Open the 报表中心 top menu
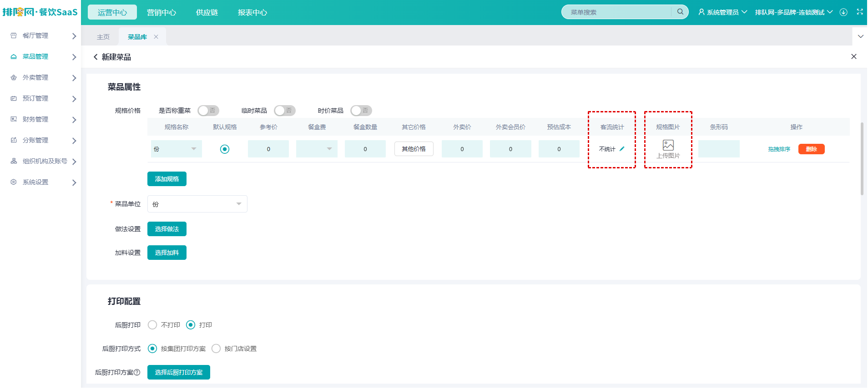The height and width of the screenshot is (390, 868). pyautogui.click(x=252, y=12)
